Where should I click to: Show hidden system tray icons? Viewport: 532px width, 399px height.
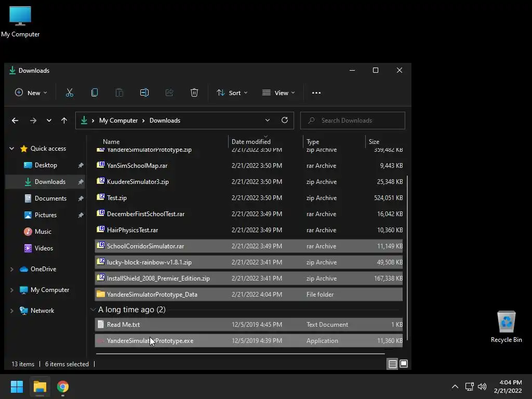coord(455,387)
